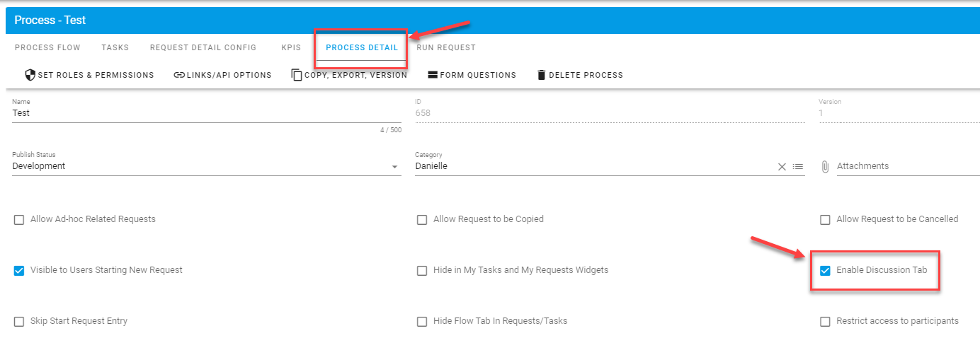Click the trash icon for Delete Process
The image size is (980, 355).
(542, 75)
